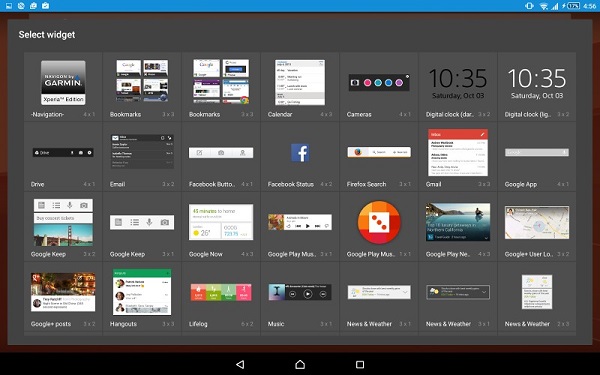Viewport: 600px width, 375px height.
Task: Choose the Calendar widget
Action: coord(300,82)
